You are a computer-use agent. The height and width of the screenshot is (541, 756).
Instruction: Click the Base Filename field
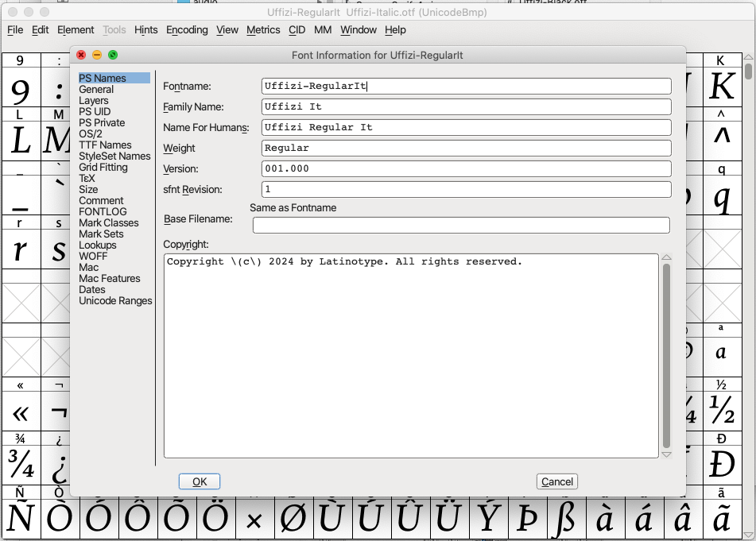461,225
